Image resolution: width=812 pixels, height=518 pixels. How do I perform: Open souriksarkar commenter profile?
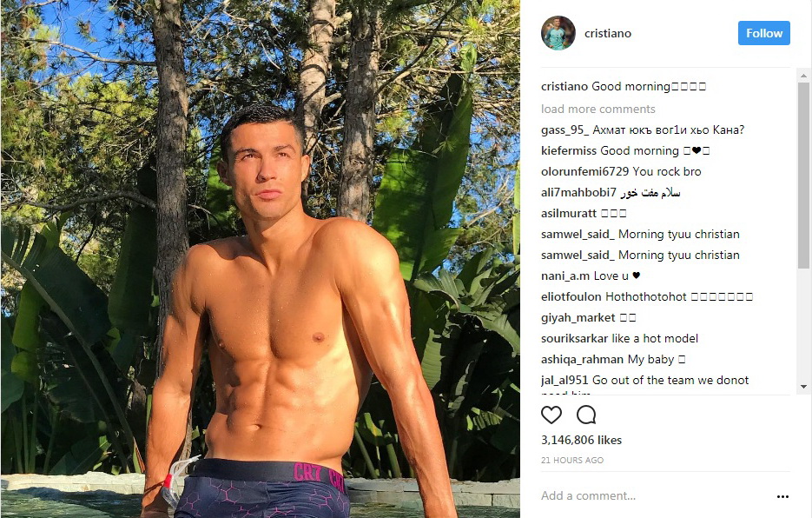574,339
